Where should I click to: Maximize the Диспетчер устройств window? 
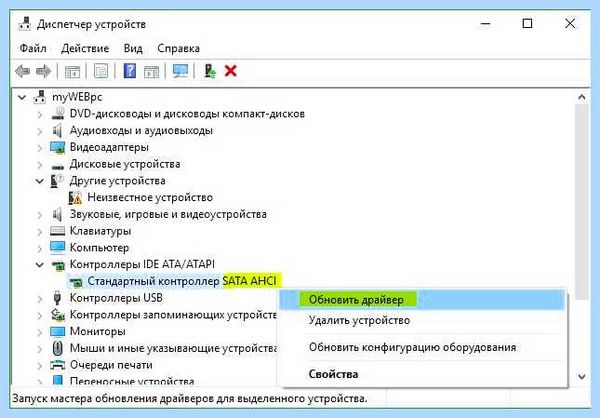click(x=527, y=24)
